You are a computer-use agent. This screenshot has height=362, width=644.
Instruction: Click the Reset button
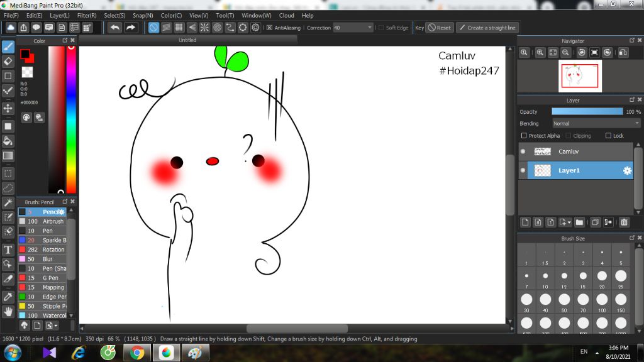tap(440, 28)
